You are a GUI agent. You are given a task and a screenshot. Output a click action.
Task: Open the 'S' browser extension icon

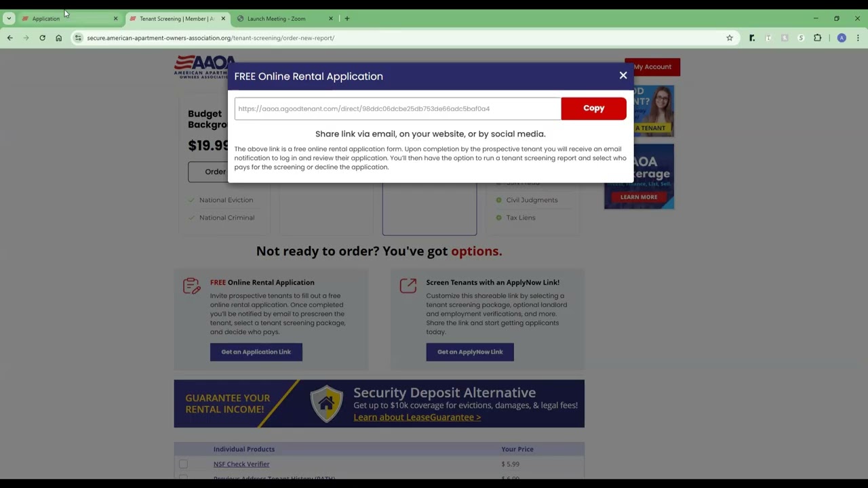801,38
